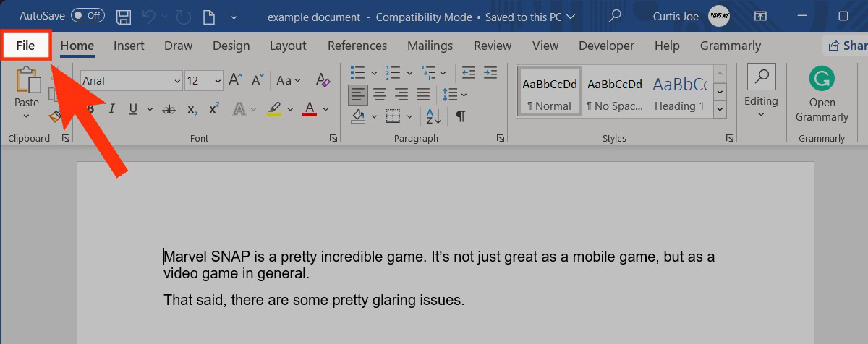
Task: Click the Increase Font Size icon
Action: (x=235, y=80)
